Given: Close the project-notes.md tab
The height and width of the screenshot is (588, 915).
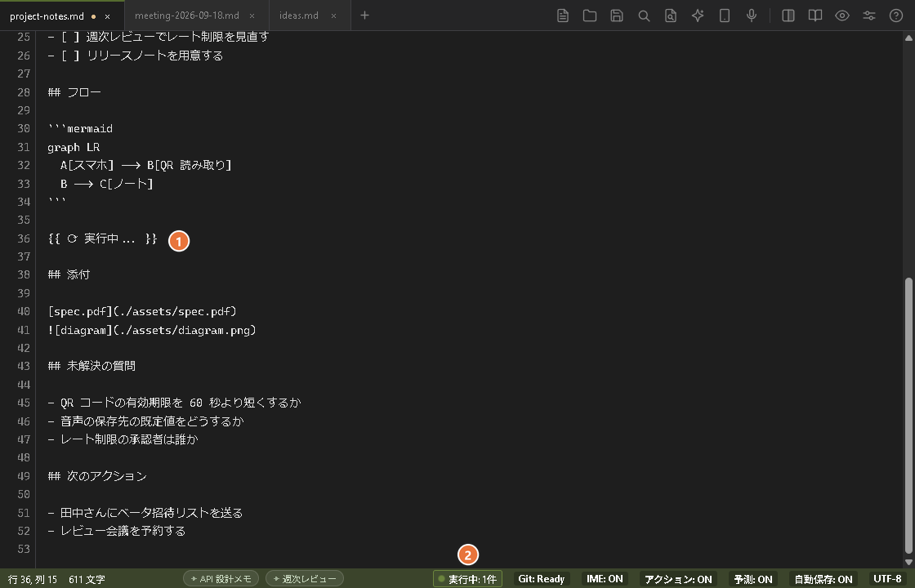Looking at the screenshot, I should pyautogui.click(x=107, y=16).
